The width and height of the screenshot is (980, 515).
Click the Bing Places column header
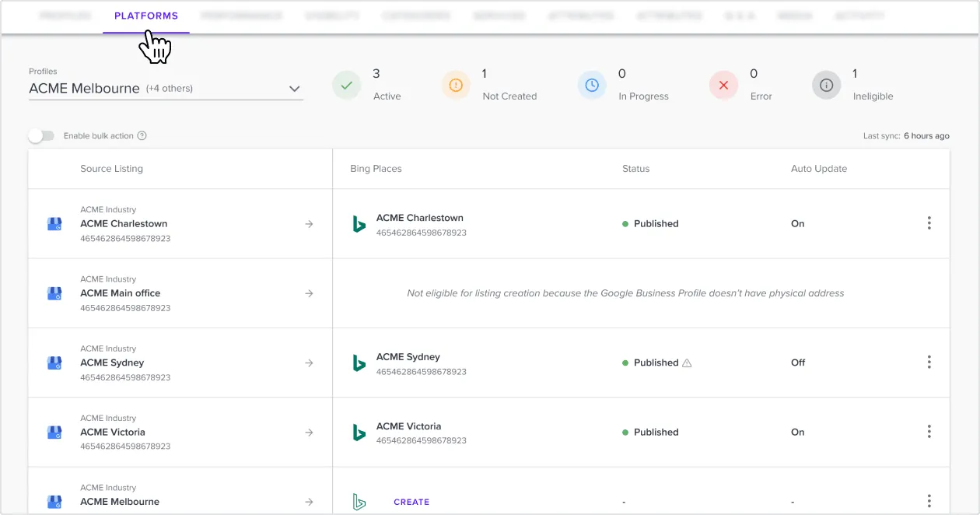[x=376, y=169]
